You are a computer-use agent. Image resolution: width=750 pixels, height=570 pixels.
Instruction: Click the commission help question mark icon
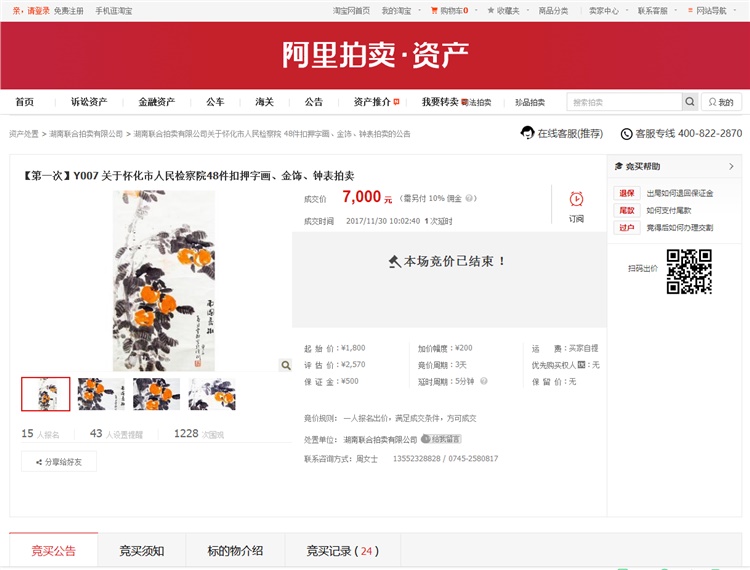[470, 198]
